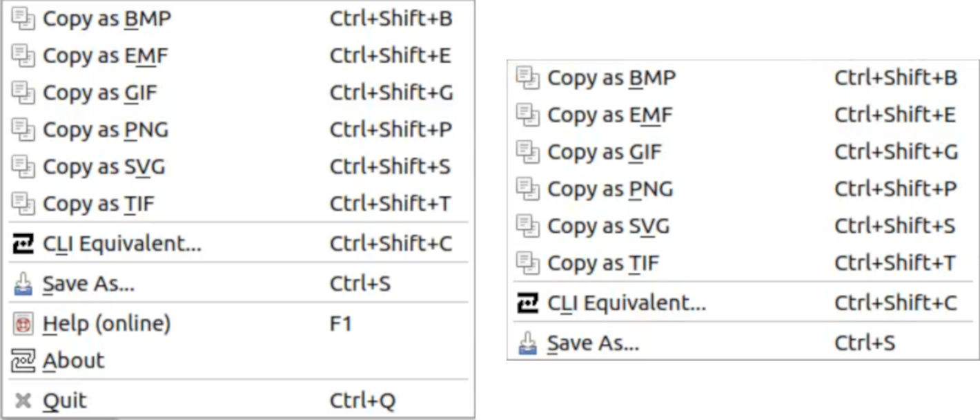Click the copy icon beside Copy as TIF in the longer menu
980x420 pixels.
pos(23,204)
